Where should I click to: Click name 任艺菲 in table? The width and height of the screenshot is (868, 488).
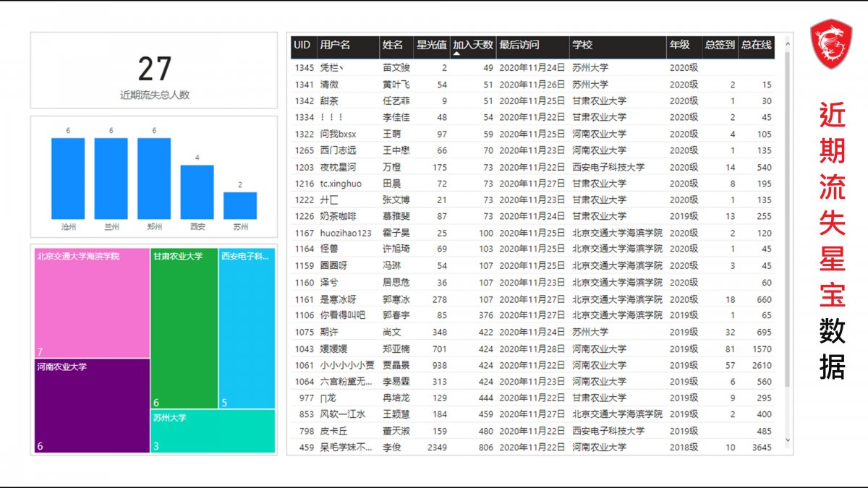[396, 101]
